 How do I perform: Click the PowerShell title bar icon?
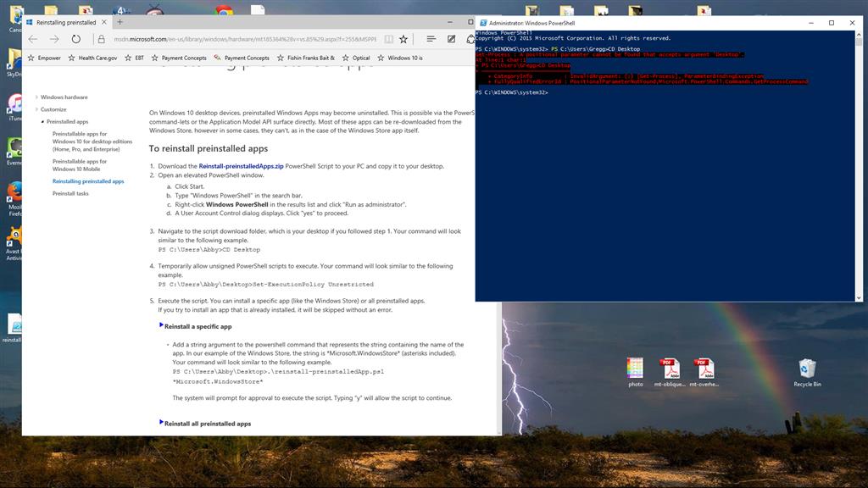483,23
